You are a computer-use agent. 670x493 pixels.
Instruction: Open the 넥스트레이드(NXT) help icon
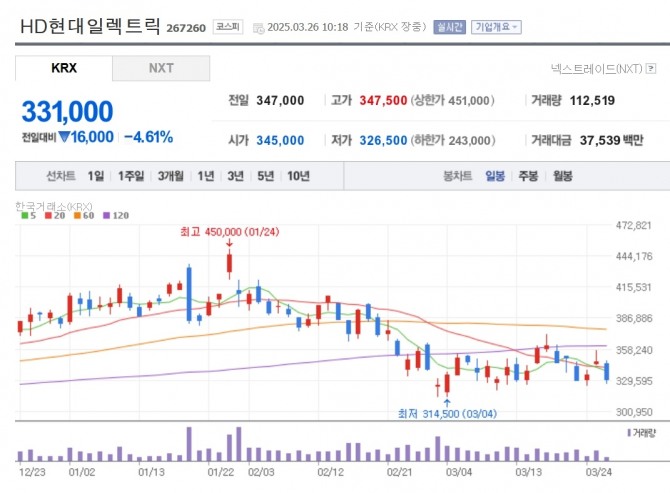point(651,68)
